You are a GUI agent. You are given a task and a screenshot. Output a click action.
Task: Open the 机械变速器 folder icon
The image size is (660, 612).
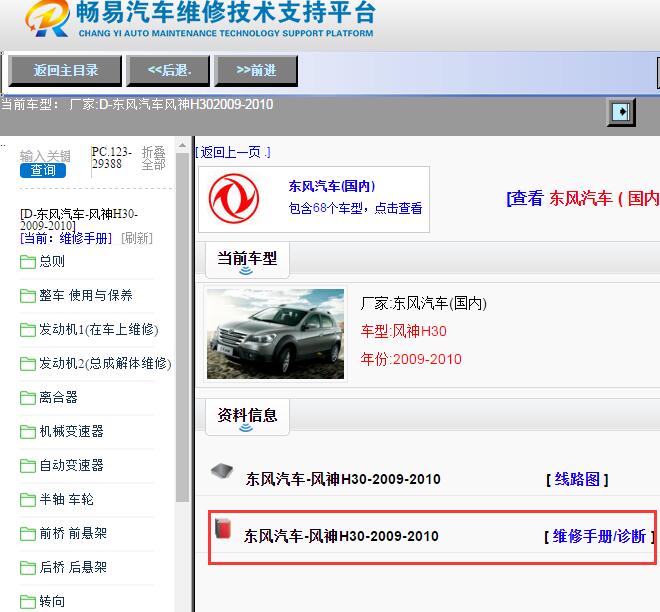28,431
